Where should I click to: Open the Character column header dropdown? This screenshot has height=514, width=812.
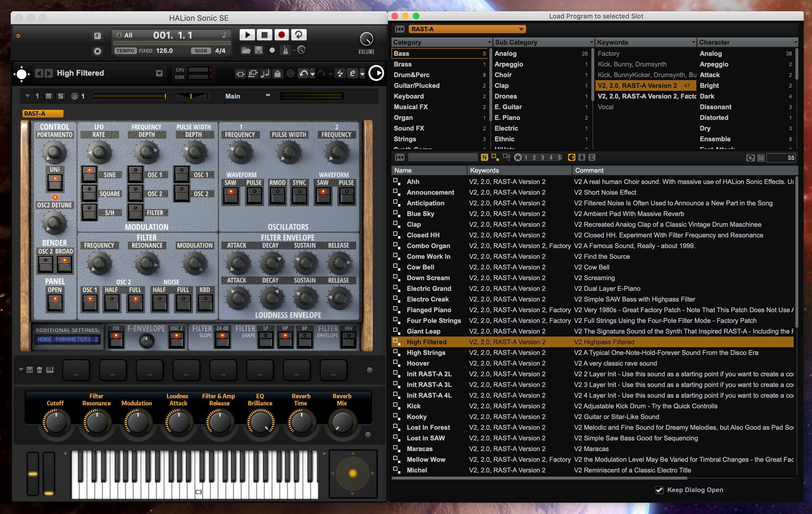coord(795,42)
